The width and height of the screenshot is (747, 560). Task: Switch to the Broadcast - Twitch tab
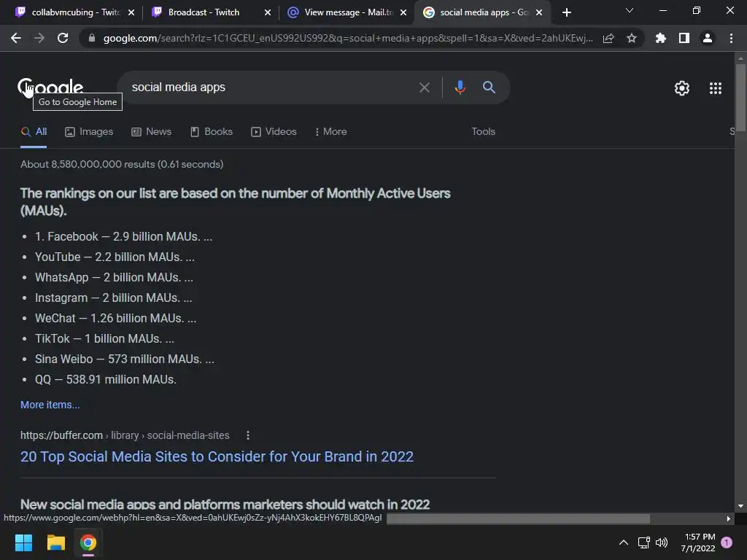pos(204,12)
